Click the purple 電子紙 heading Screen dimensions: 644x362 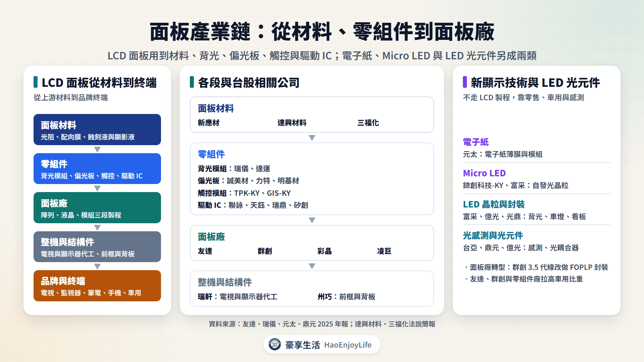[476, 142]
